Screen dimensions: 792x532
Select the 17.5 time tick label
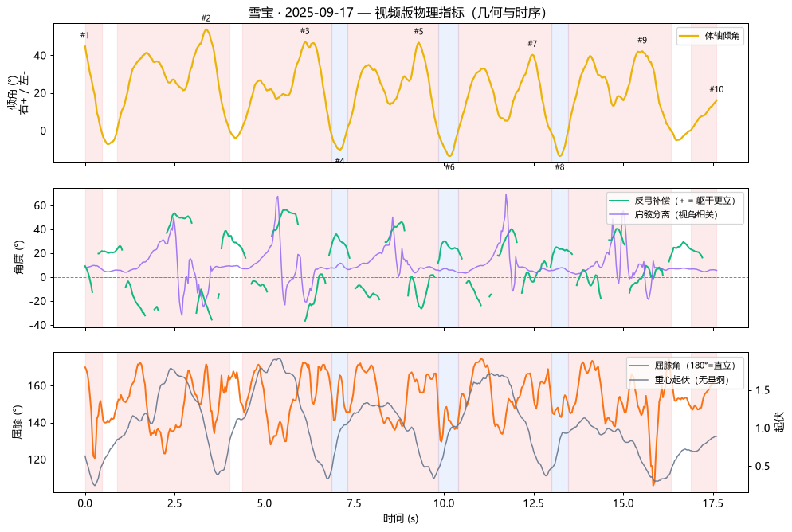tap(713, 503)
